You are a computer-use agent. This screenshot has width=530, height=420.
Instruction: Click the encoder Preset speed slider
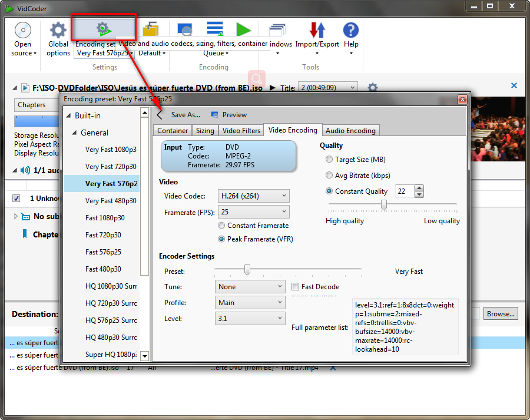click(x=247, y=270)
